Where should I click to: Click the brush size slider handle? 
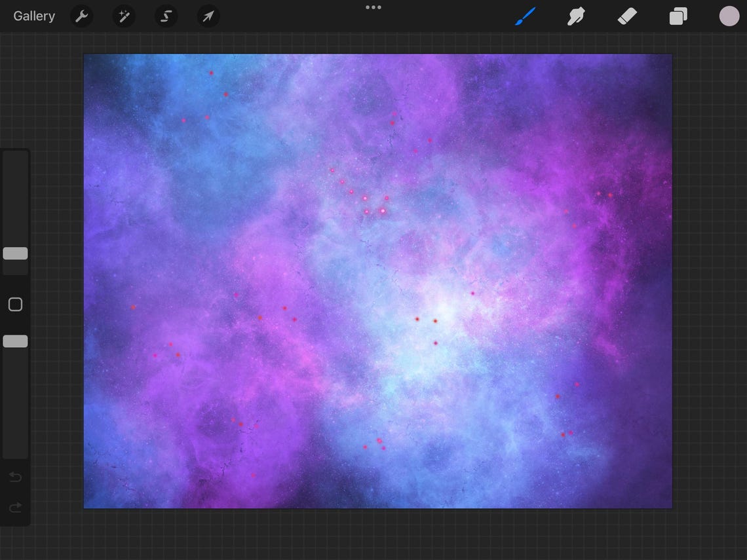click(x=15, y=253)
